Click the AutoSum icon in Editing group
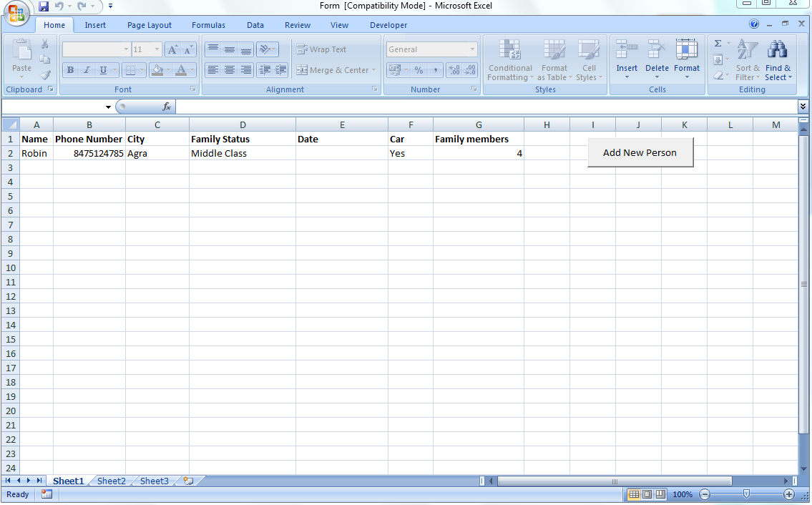 pos(718,44)
